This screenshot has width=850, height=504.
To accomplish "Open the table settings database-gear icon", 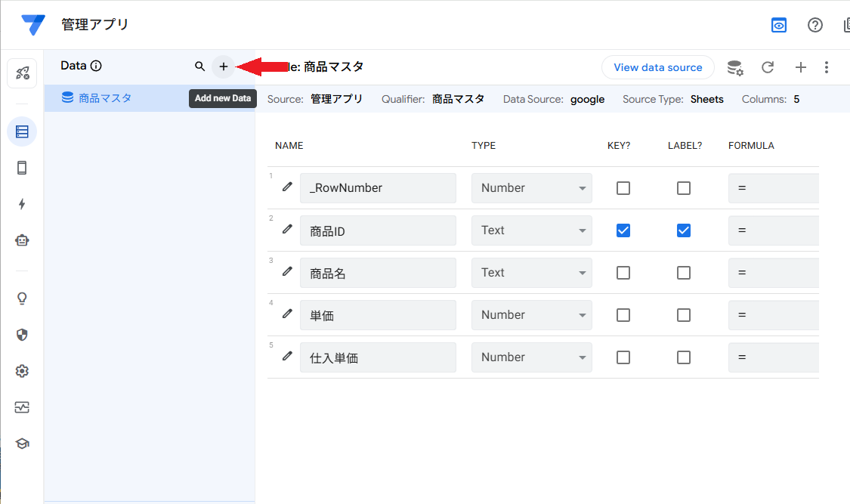I will pyautogui.click(x=734, y=67).
